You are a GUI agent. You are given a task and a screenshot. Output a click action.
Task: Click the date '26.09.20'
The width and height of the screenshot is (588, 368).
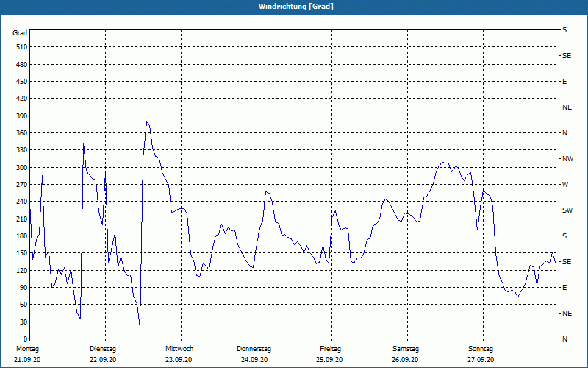[x=405, y=360]
